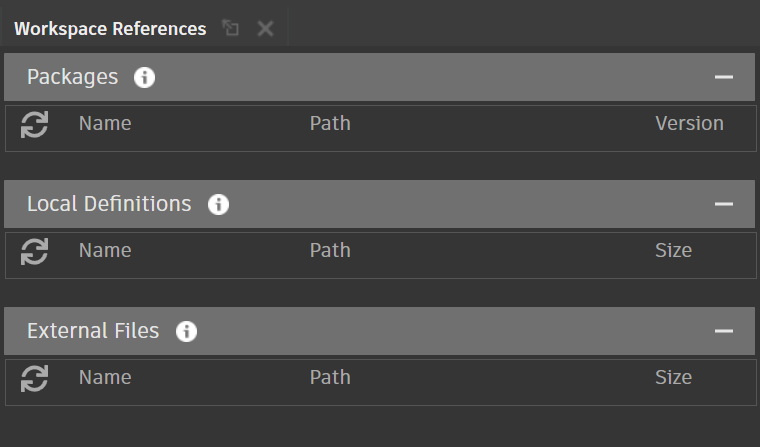Screen dimensions: 760x447
Task: Sort Packages by Name column
Action: point(105,124)
